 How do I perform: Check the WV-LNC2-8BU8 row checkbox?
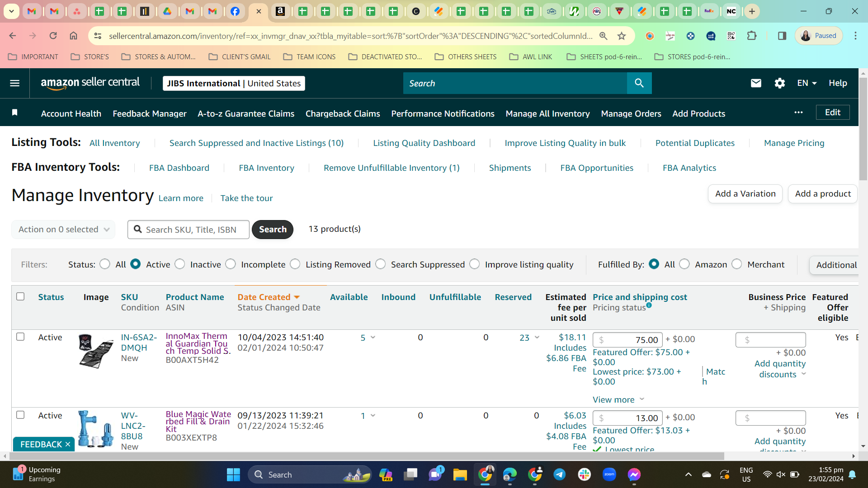20,415
